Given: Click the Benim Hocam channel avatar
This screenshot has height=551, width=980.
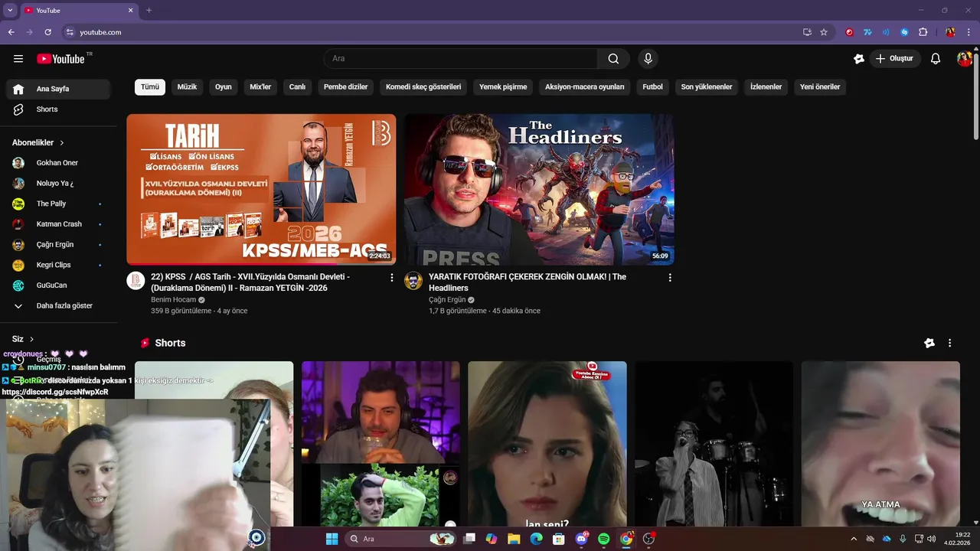Looking at the screenshot, I should coord(136,280).
